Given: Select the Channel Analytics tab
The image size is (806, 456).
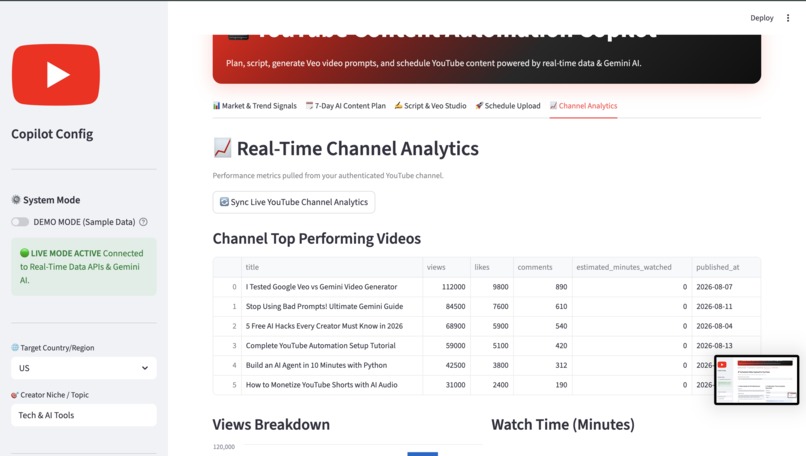Looking at the screenshot, I should [x=583, y=106].
